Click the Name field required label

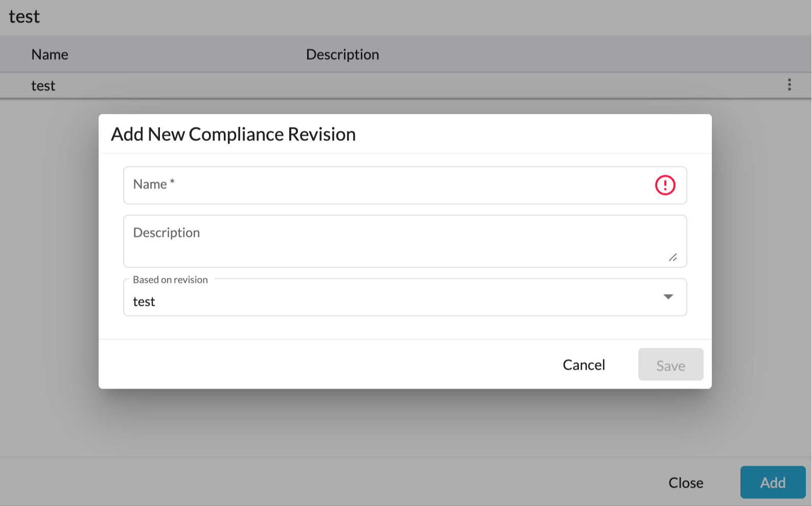153,184
